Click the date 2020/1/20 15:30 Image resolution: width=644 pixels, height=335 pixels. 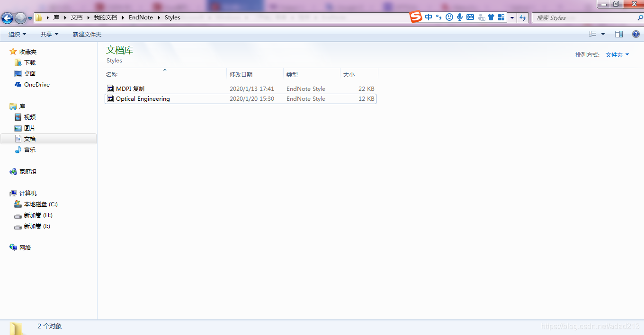click(x=252, y=99)
